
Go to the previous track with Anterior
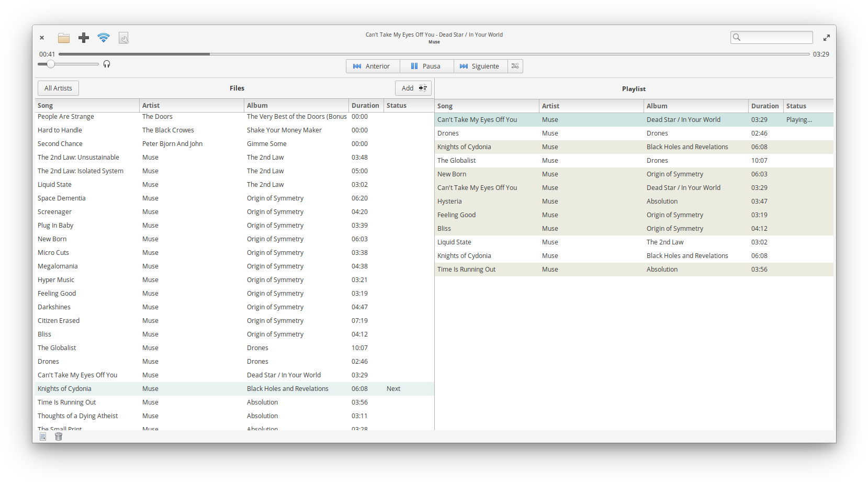(373, 66)
